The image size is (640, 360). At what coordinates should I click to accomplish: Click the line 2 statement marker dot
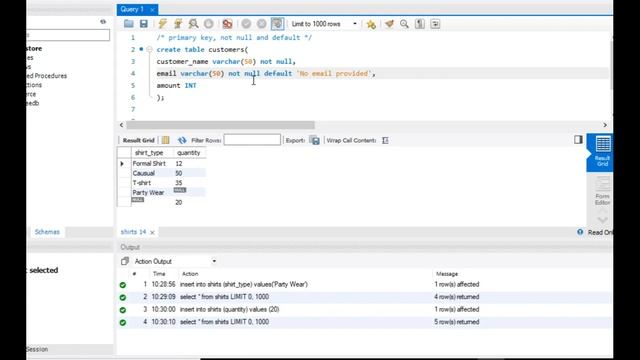[141, 49]
